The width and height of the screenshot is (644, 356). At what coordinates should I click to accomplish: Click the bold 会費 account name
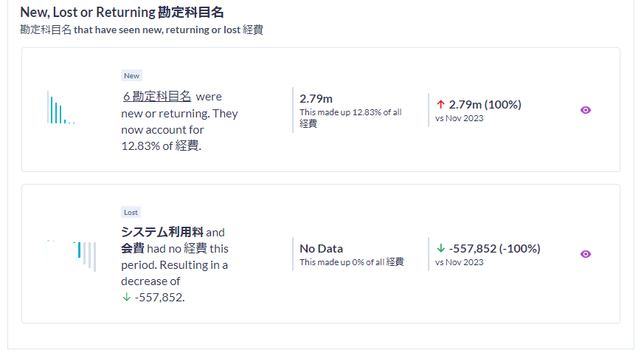pos(133,248)
